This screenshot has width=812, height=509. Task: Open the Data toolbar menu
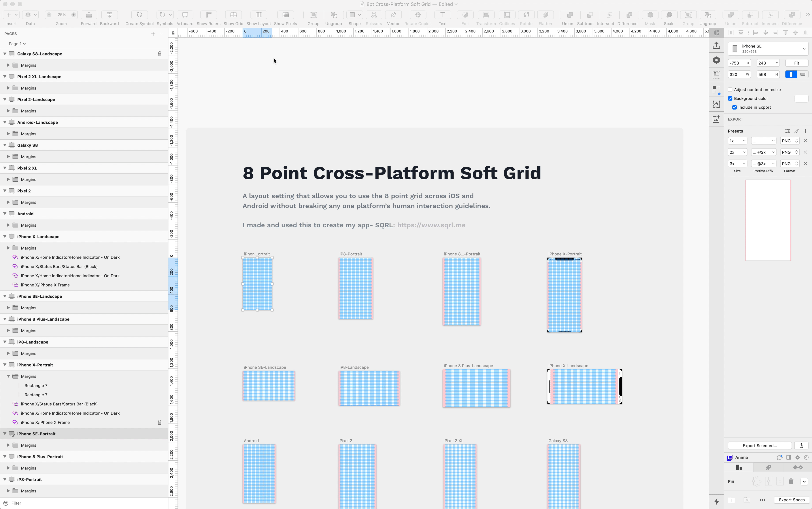pyautogui.click(x=30, y=15)
